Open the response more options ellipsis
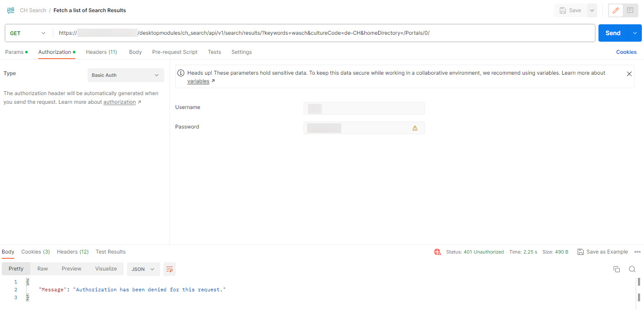The height and width of the screenshot is (310, 644). point(637,252)
